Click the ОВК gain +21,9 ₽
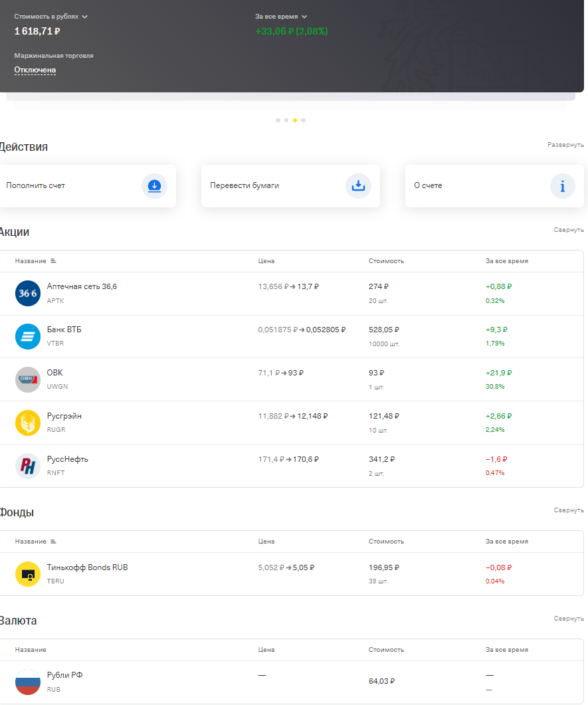This screenshot has width=588, height=705. [498, 373]
